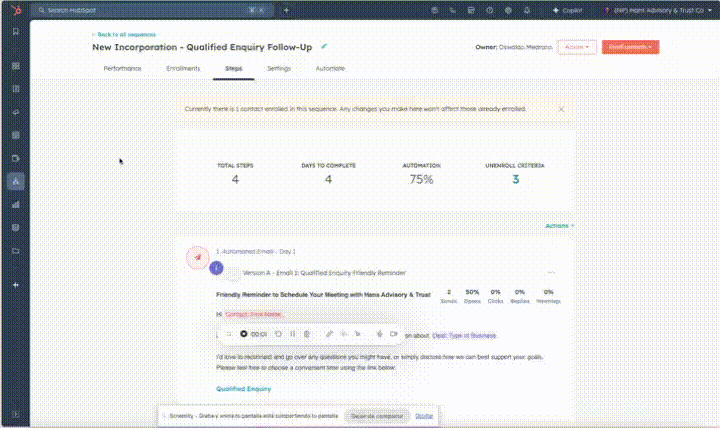Click the Deal: Type of Business token

pos(464,336)
